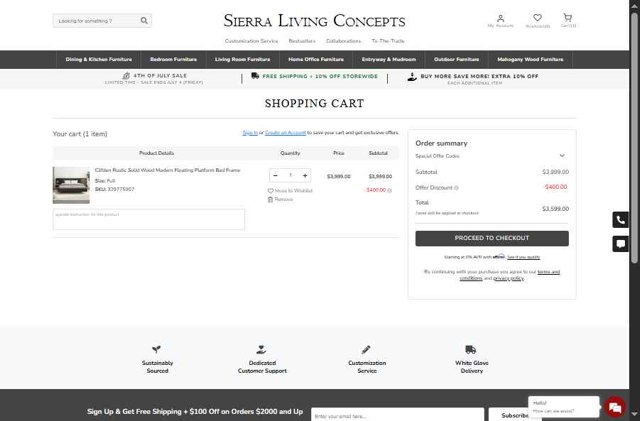Click the Remove text link
This screenshot has width=640, height=421.
(x=284, y=200)
